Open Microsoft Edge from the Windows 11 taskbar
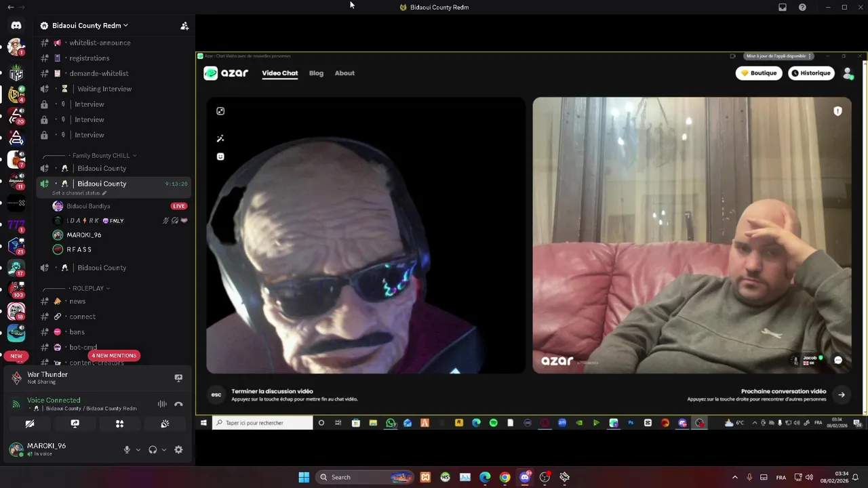868x488 pixels. click(485, 477)
